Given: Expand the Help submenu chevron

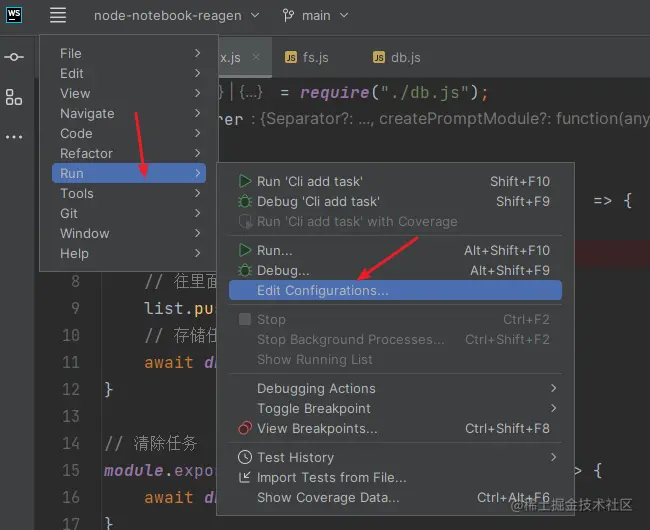Looking at the screenshot, I should click(x=197, y=253).
